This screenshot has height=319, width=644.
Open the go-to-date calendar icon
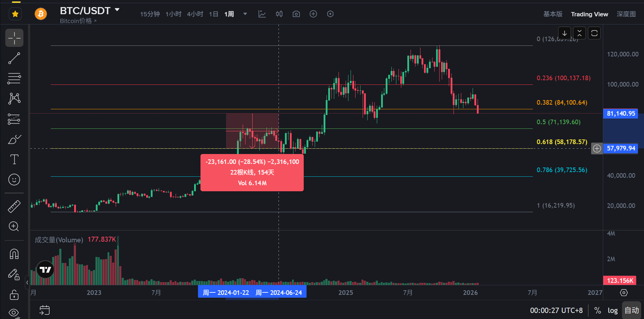point(45,310)
